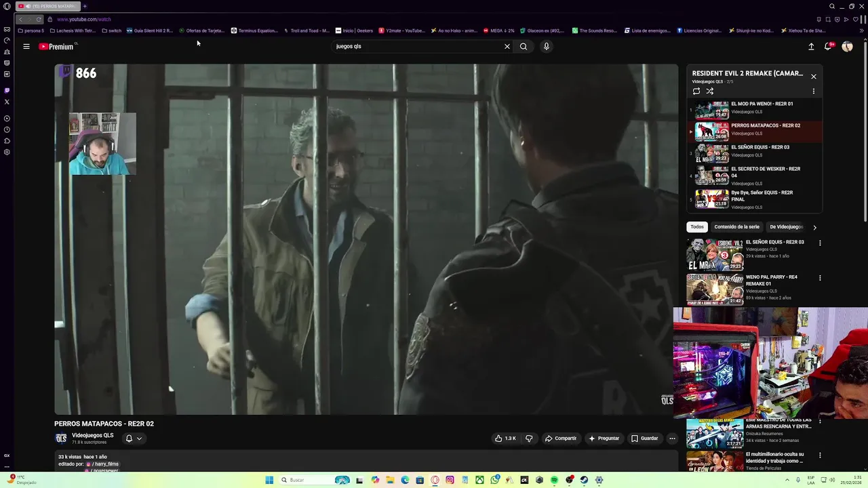Open a new browser tab with plus

coord(85,6)
